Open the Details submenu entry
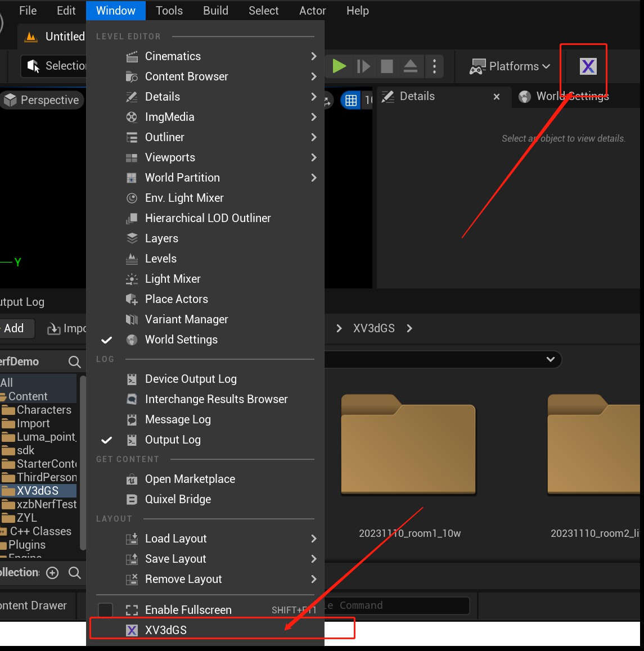This screenshot has width=644, height=651. coord(205,97)
